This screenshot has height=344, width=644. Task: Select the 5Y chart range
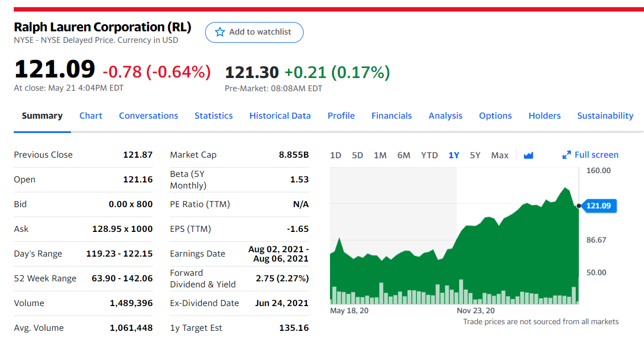[x=475, y=155]
